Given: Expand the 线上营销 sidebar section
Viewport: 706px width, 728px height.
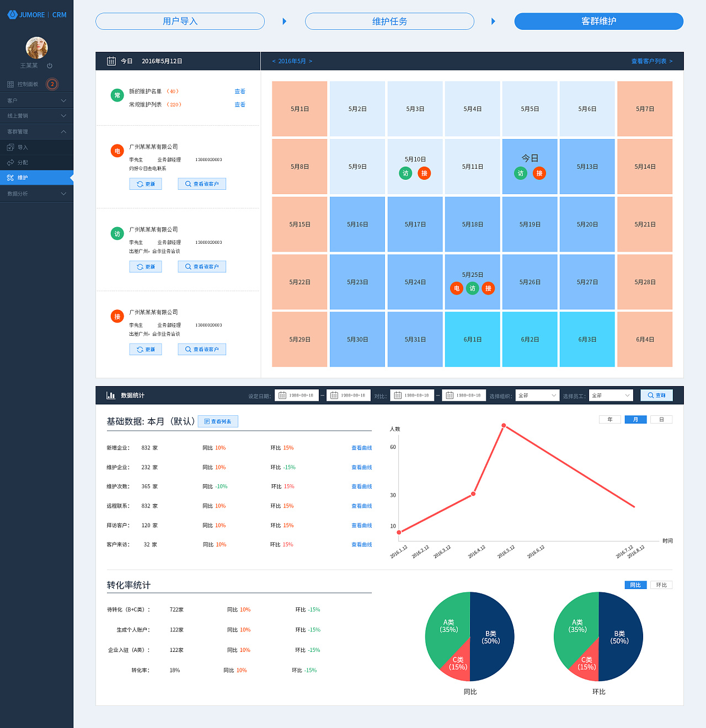Looking at the screenshot, I should pyautogui.click(x=36, y=116).
